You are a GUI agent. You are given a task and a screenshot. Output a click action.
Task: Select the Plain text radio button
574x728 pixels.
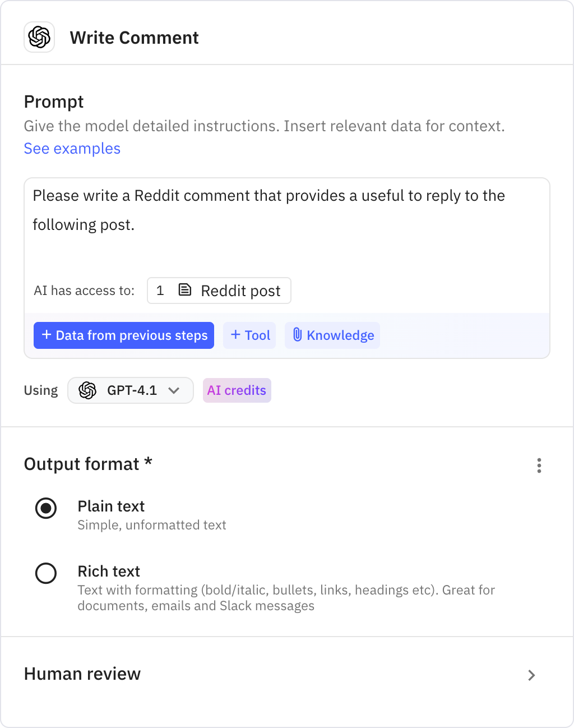[x=45, y=509]
